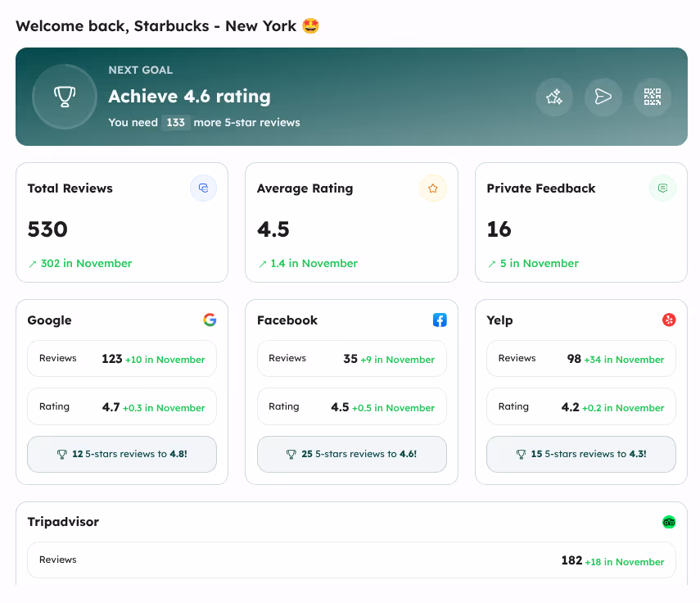Click the Google logo icon

[210, 320]
